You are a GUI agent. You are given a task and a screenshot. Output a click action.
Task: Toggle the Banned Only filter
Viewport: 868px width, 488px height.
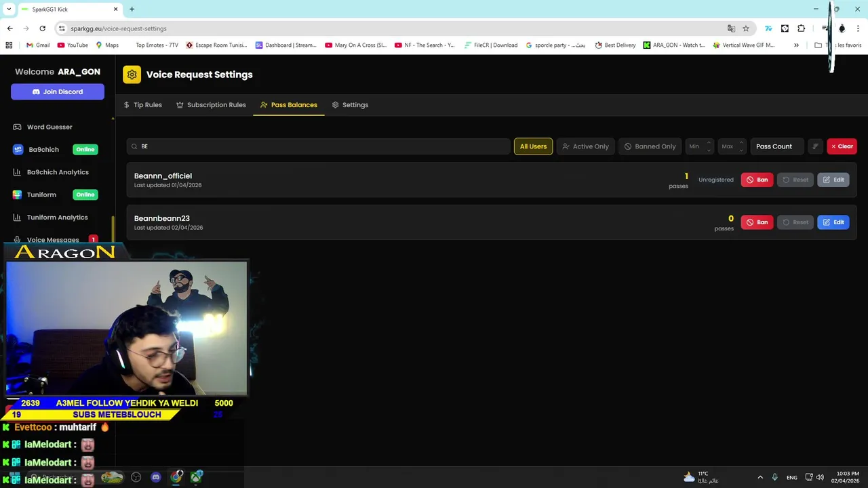tap(650, 146)
